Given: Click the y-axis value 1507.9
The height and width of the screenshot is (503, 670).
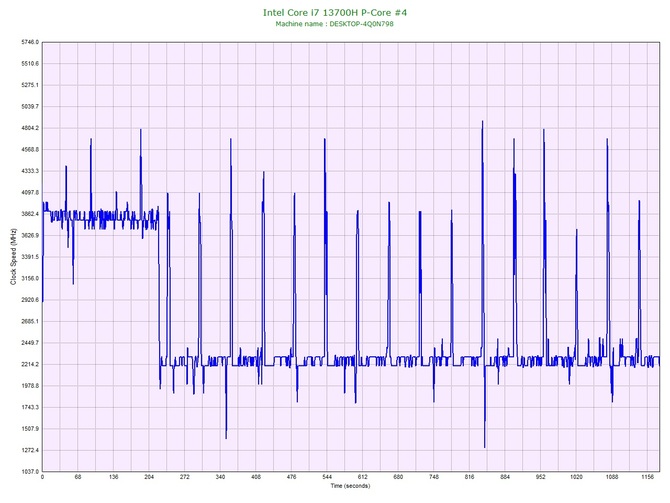Looking at the screenshot, I should 29,429.
